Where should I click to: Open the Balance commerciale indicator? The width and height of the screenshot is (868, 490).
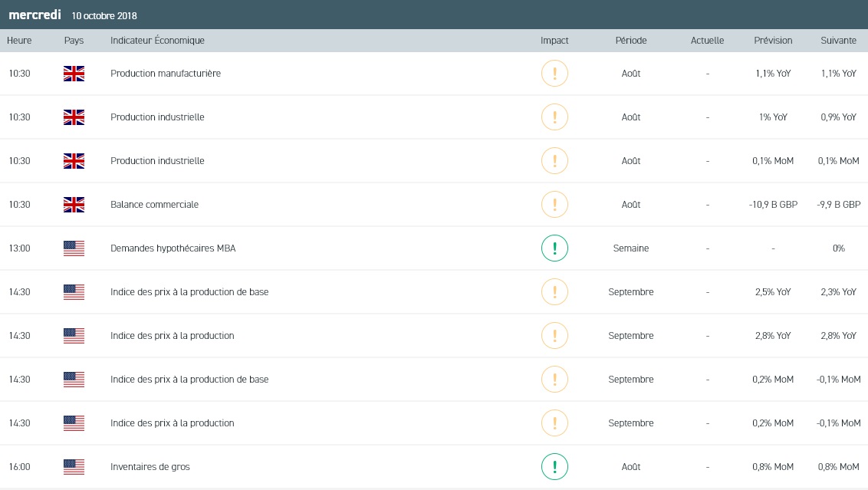[x=154, y=205]
